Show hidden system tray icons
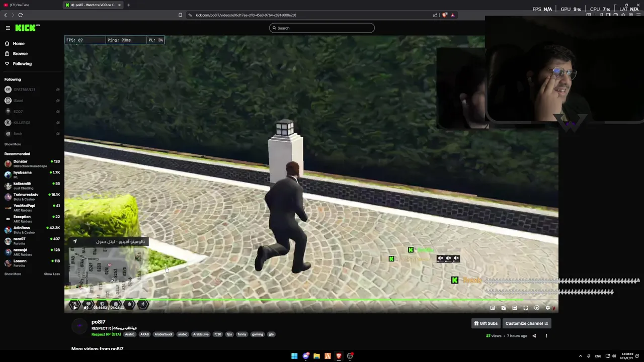644x362 pixels. [x=580, y=356]
